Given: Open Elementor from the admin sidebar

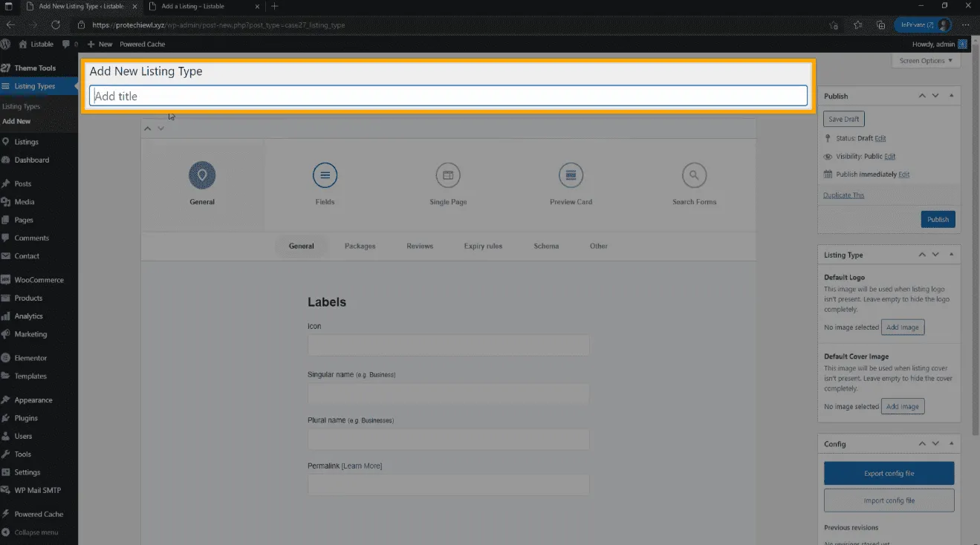Looking at the screenshot, I should point(30,358).
